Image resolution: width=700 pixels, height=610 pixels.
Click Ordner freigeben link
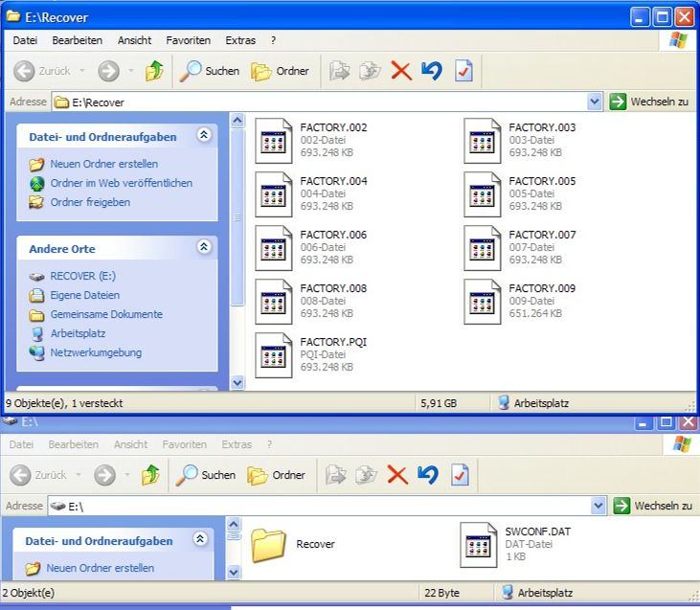[x=90, y=202]
